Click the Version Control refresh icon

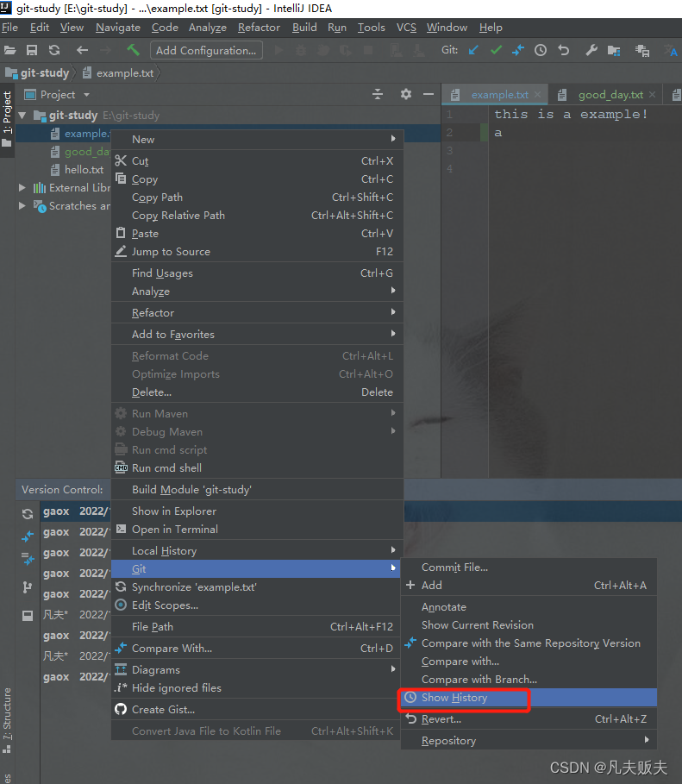28,514
